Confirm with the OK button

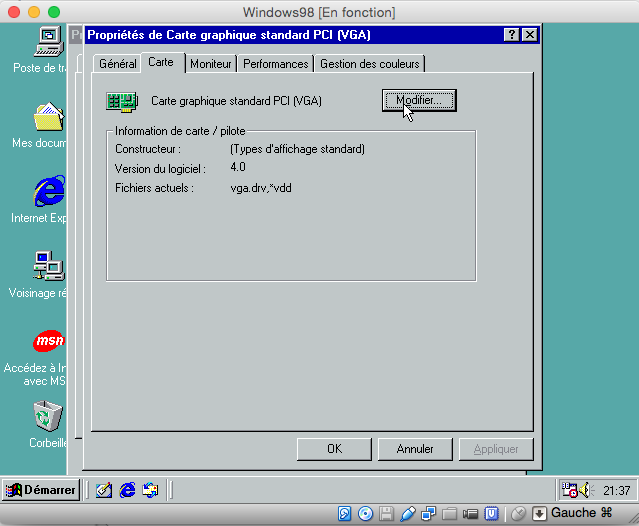334,449
